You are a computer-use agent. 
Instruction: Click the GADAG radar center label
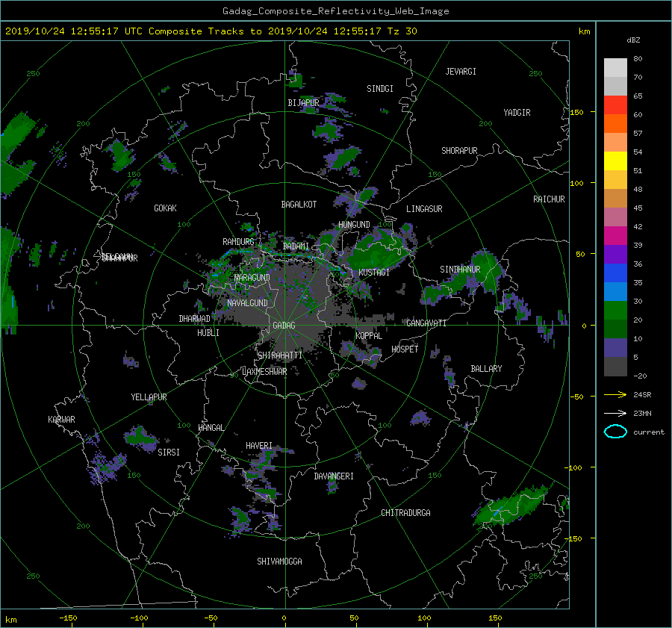pos(284,326)
